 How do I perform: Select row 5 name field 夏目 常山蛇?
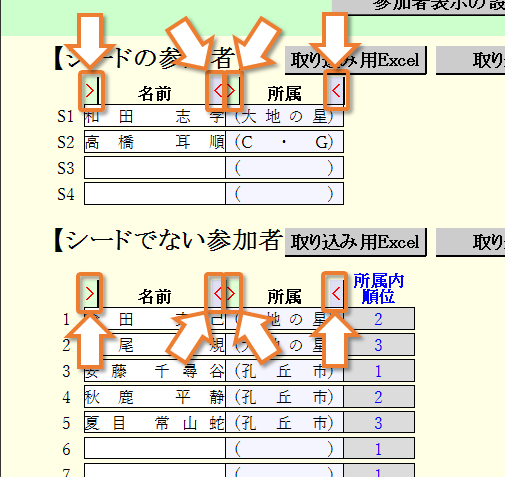click(x=155, y=423)
